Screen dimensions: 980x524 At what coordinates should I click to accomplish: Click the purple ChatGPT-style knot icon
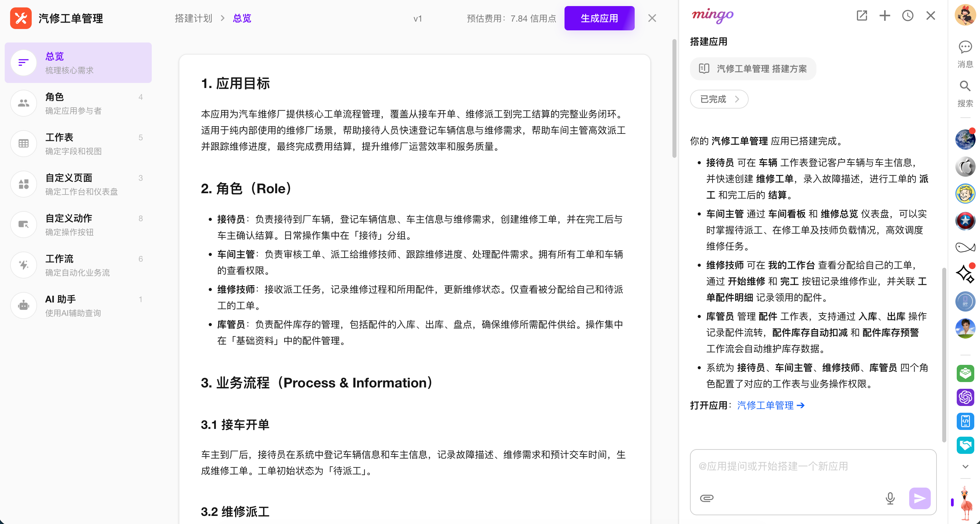pyautogui.click(x=965, y=397)
